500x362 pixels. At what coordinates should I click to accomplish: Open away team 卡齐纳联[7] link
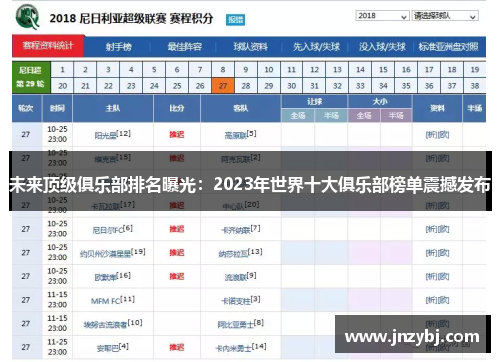tap(241, 229)
